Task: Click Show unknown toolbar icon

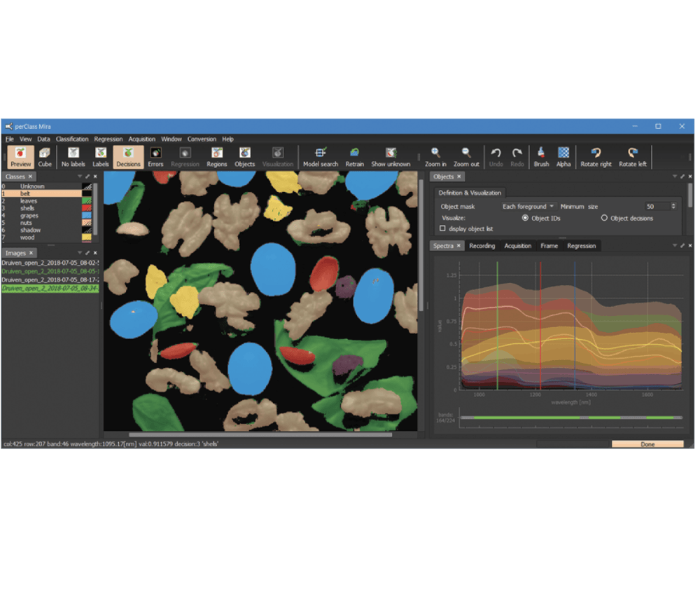Action: click(x=391, y=157)
